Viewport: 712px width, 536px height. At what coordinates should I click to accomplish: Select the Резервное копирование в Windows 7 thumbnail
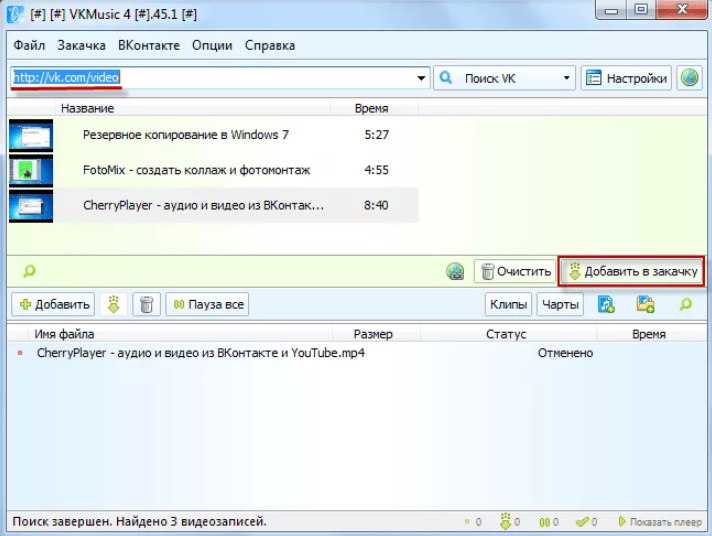pyautogui.click(x=31, y=135)
